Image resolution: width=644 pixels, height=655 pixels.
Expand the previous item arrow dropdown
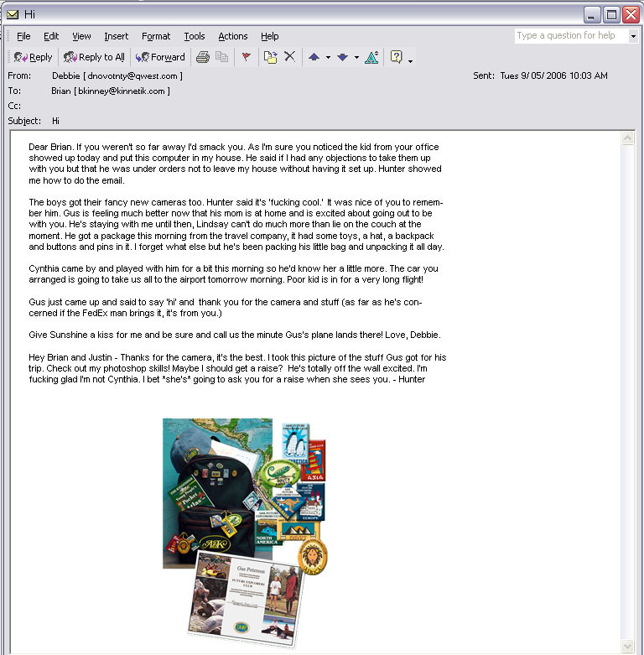(328, 57)
